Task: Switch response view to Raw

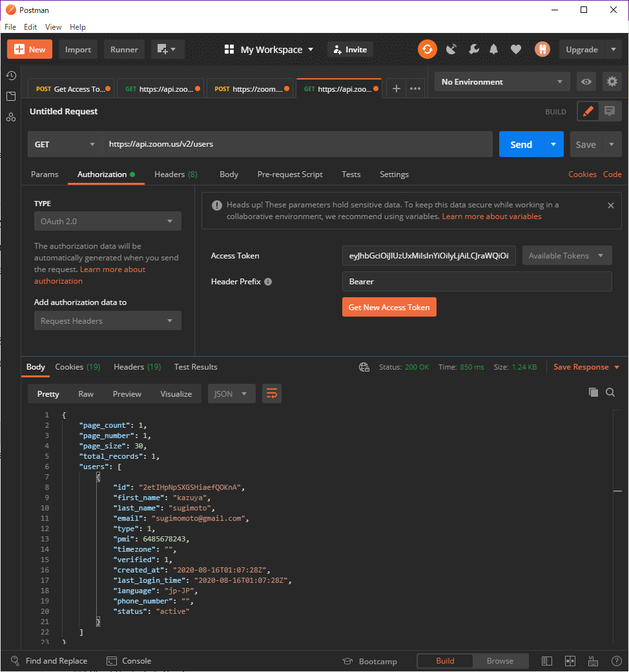Action: click(x=86, y=394)
